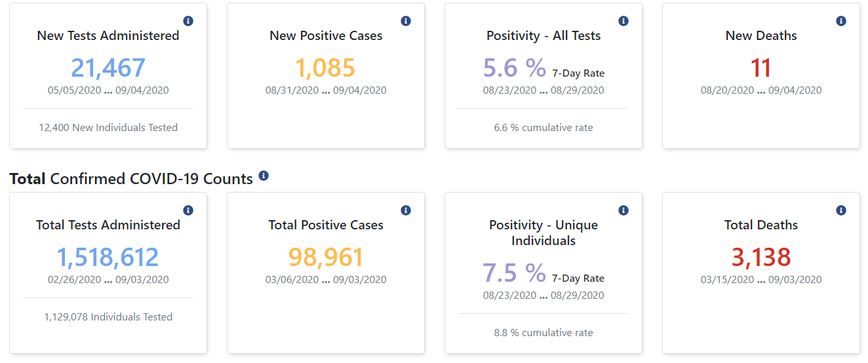Click the 8.8 % cumulative rate text
Screen dimensions: 868x363
pos(543,333)
